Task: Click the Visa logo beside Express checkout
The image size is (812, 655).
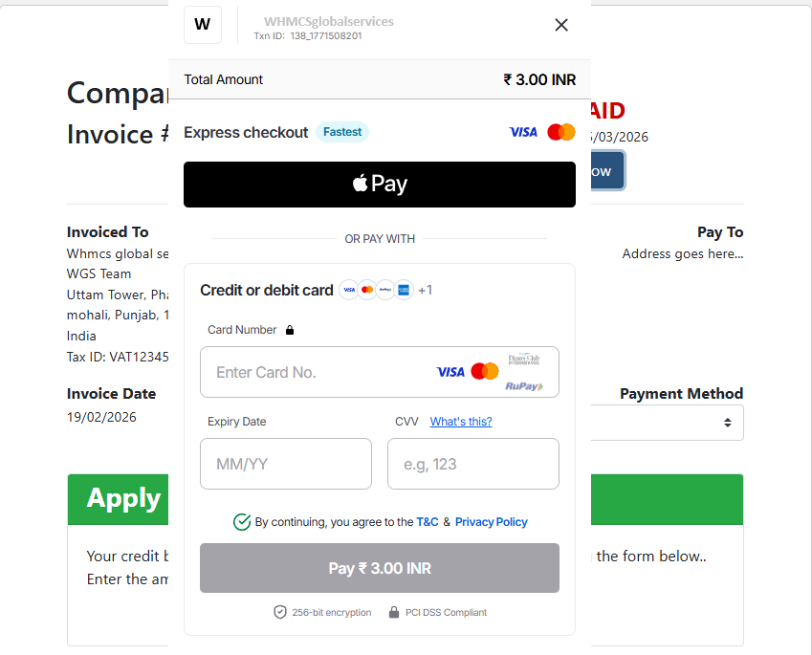Action: click(x=523, y=132)
